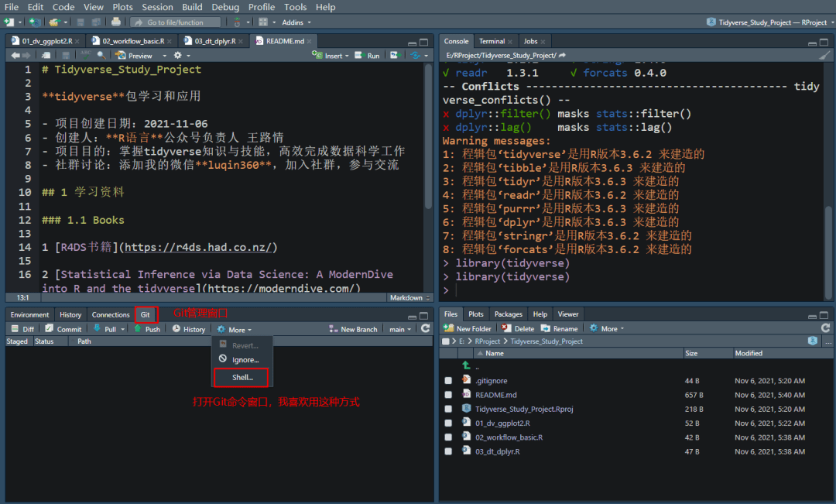Click the Commit button in Git pane
836x504 pixels.
[x=63, y=329]
